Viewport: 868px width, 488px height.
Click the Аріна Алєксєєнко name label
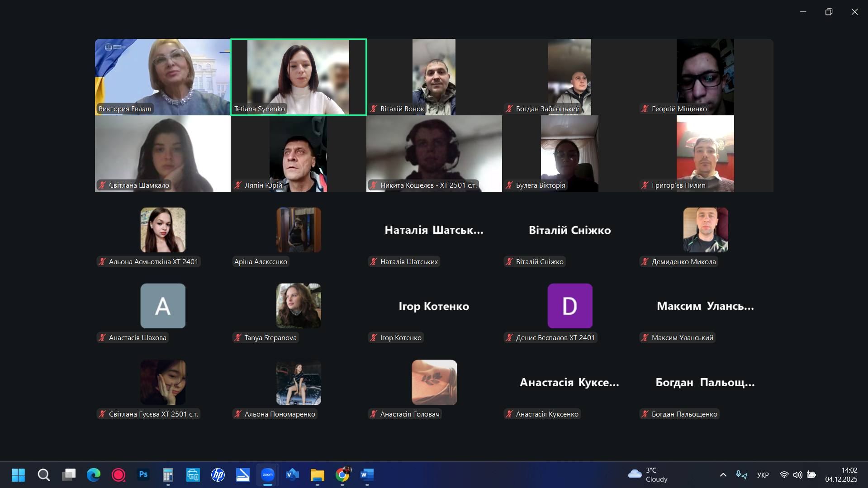coord(261,262)
